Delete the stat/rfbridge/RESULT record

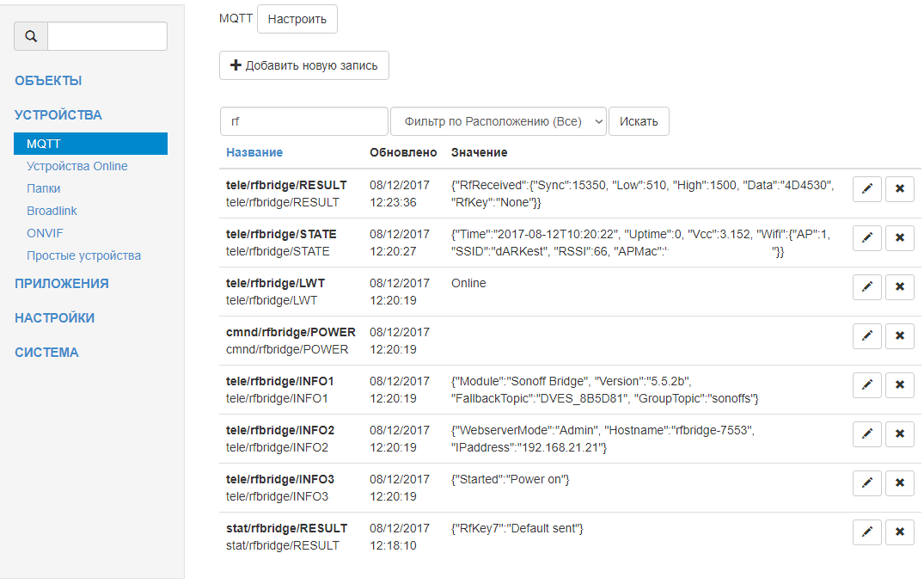(899, 532)
